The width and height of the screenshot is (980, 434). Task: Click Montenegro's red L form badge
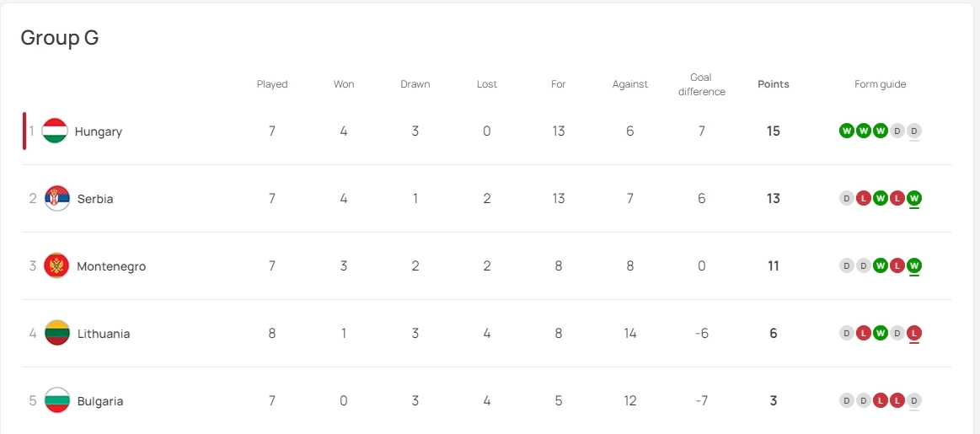(x=897, y=265)
